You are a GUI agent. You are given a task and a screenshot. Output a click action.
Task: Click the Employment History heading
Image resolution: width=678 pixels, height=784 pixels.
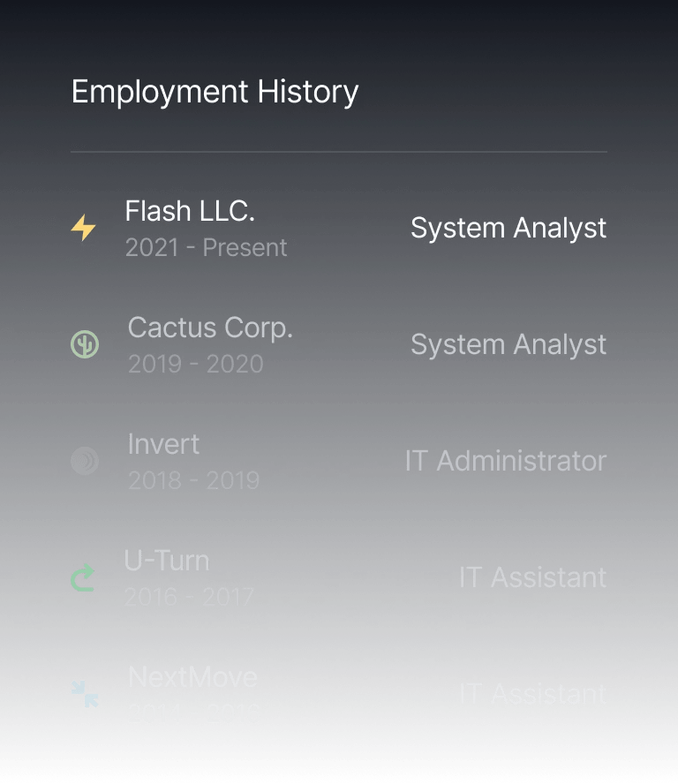pyautogui.click(x=215, y=92)
